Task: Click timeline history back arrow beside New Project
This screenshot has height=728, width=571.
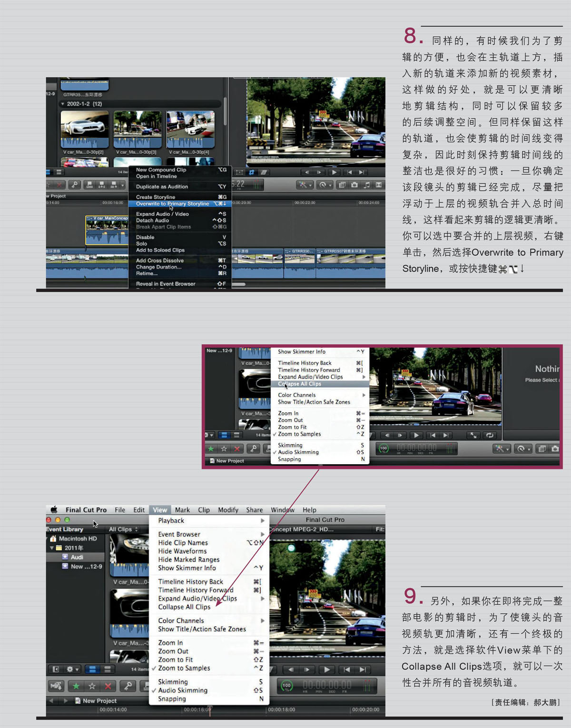Action: 52,700
